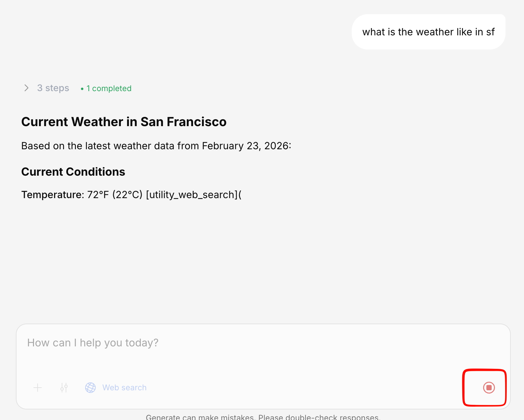Click the "1 completed" status text

coord(109,88)
